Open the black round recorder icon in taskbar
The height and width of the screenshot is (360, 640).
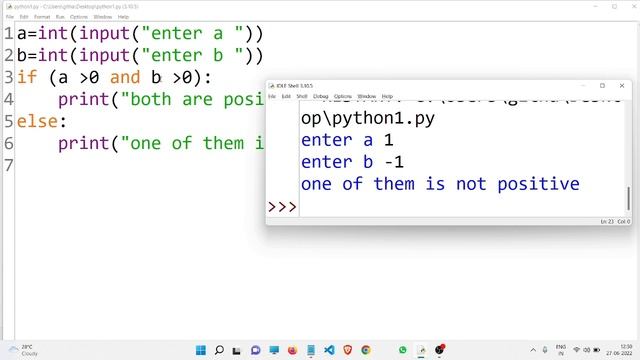pos(440,350)
